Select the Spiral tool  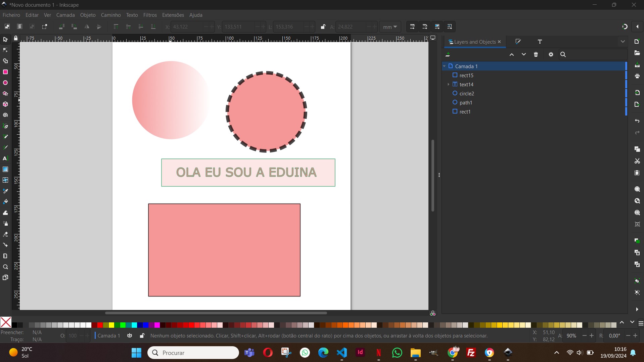coord(5,115)
